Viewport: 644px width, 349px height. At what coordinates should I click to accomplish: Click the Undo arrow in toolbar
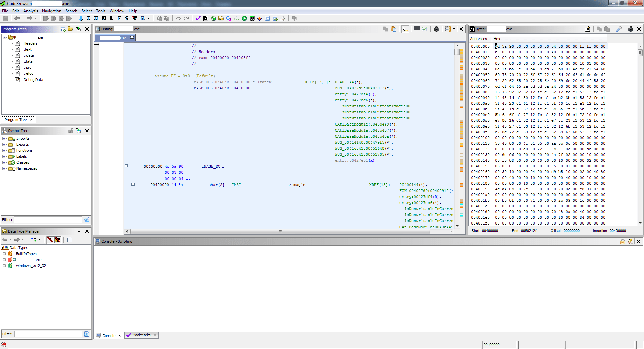(178, 18)
